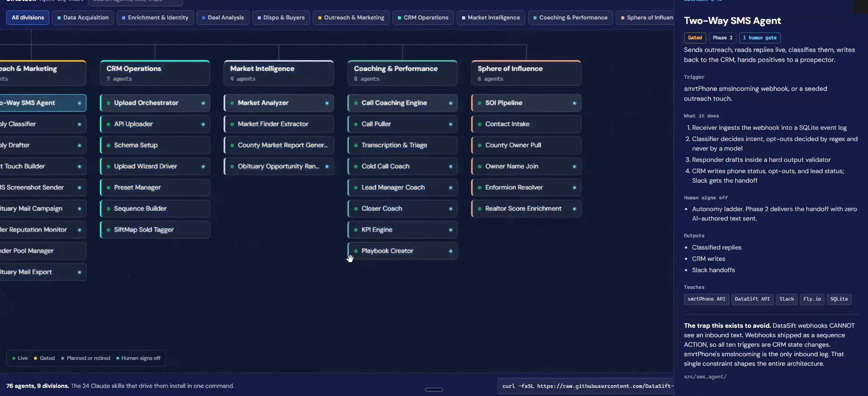The image size is (868, 396).
Task: Select the Obituary Opportunity agent card
Action: point(279,166)
